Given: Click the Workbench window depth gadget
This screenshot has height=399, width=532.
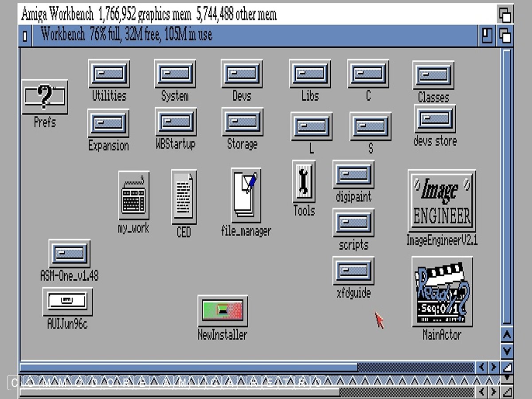Looking at the screenshot, I should pyautogui.click(x=505, y=36).
